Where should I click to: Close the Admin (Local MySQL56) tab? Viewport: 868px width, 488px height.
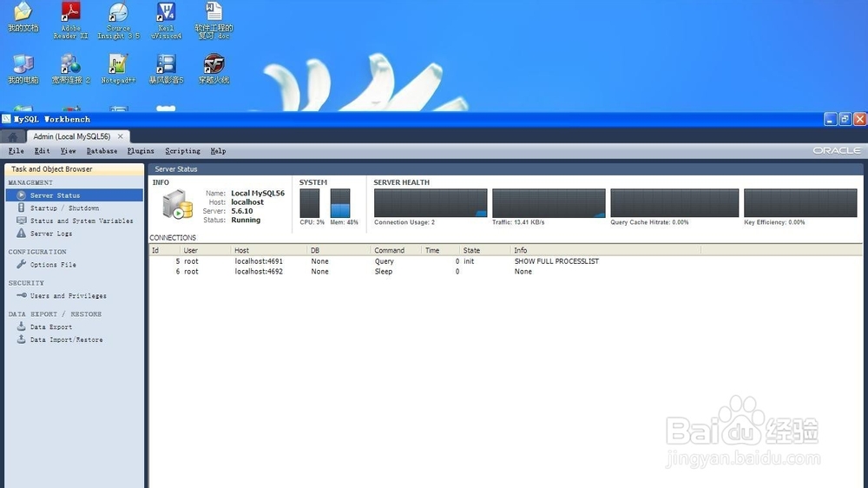pyautogui.click(x=120, y=136)
